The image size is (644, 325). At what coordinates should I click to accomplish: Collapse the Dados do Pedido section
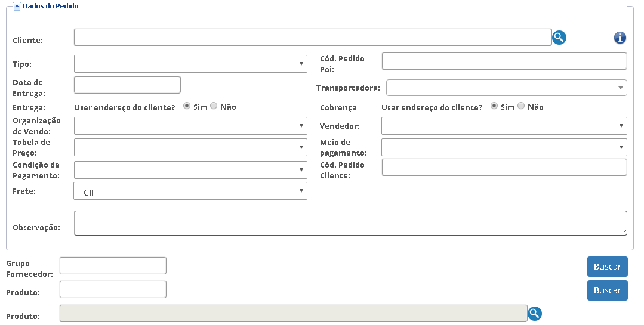coord(17,6)
